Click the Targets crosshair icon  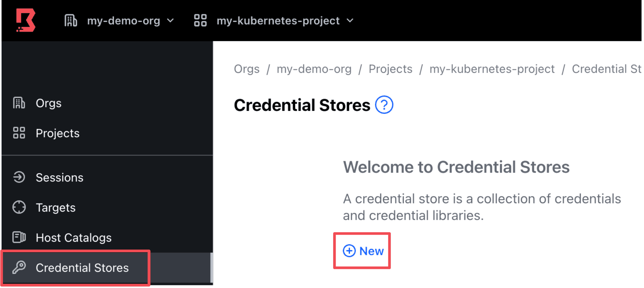coord(19,207)
